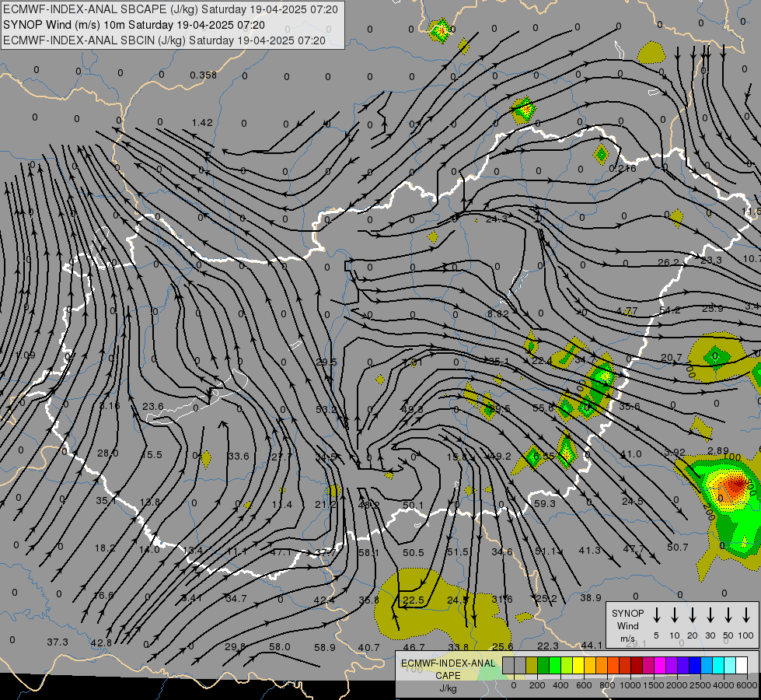Click the 24.3 value on the map
The width and height of the screenshot is (761, 700).
(x=497, y=219)
